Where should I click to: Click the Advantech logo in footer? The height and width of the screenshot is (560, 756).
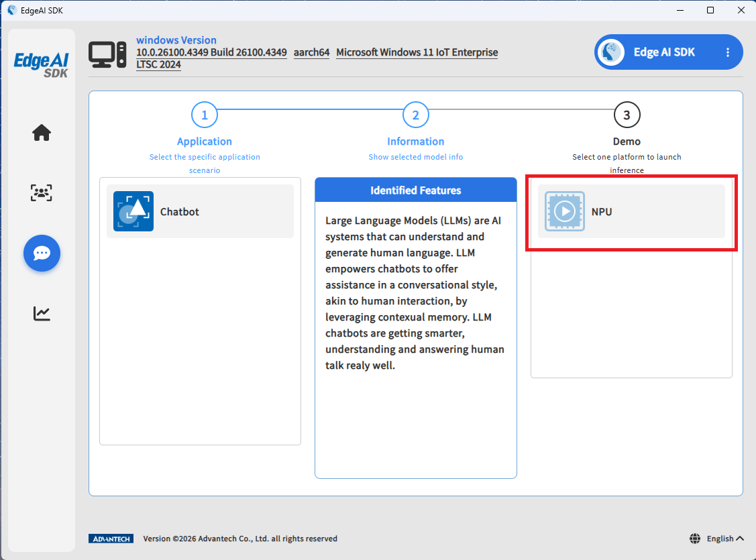coord(111,539)
